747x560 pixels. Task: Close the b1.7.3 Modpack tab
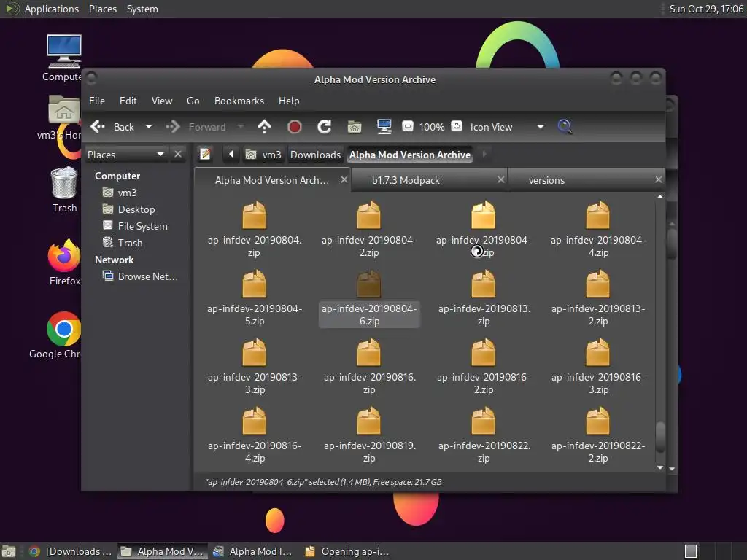[500, 179]
